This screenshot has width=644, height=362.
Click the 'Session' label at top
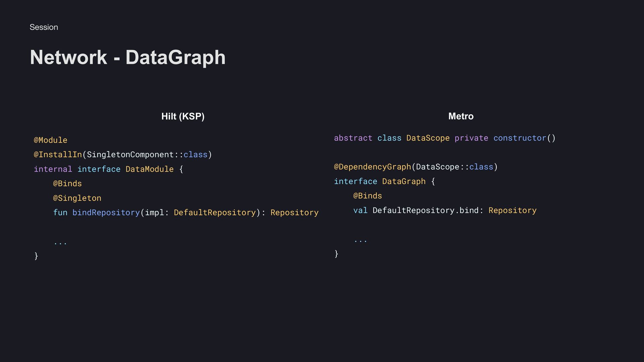44,27
